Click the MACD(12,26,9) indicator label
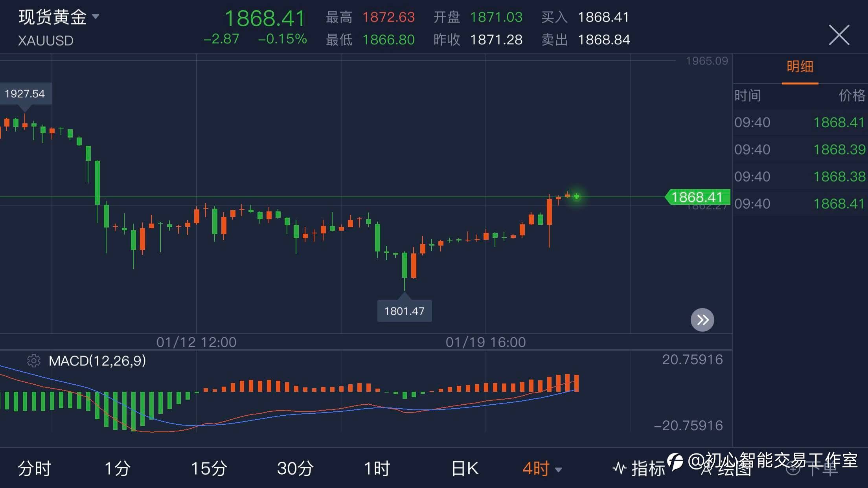The image size is (868, 488). tap(97, 361)
